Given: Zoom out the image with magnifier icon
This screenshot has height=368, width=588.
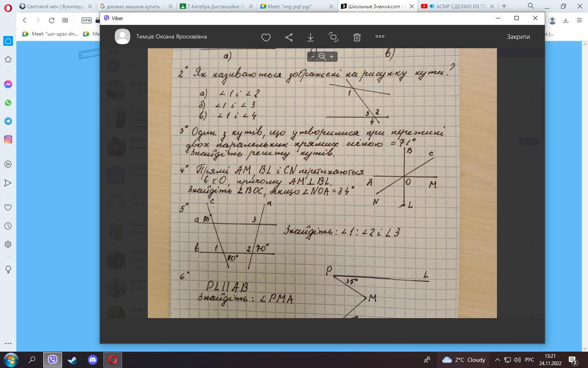Looking at the screenshot, I should click(x=322, y=56).
